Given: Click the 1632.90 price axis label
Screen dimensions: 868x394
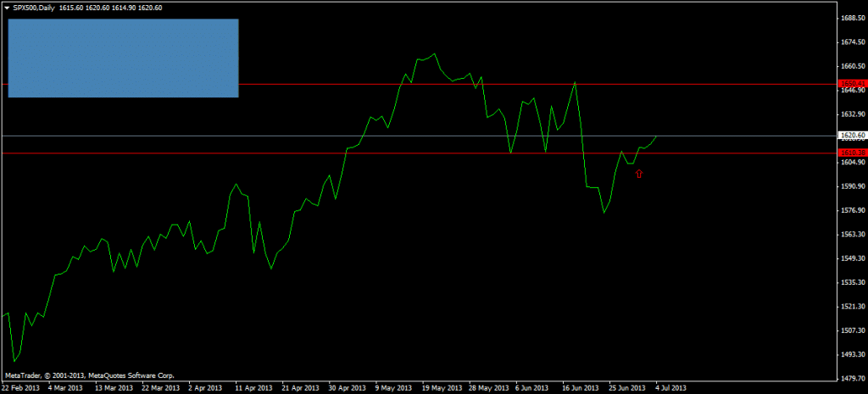Looking at the screenshot, I should click(853, 114).
